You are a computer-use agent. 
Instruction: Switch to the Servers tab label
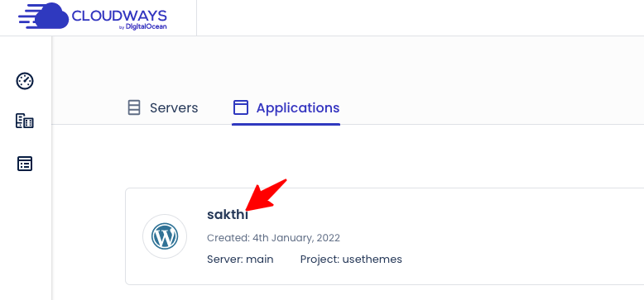point(174,108)
